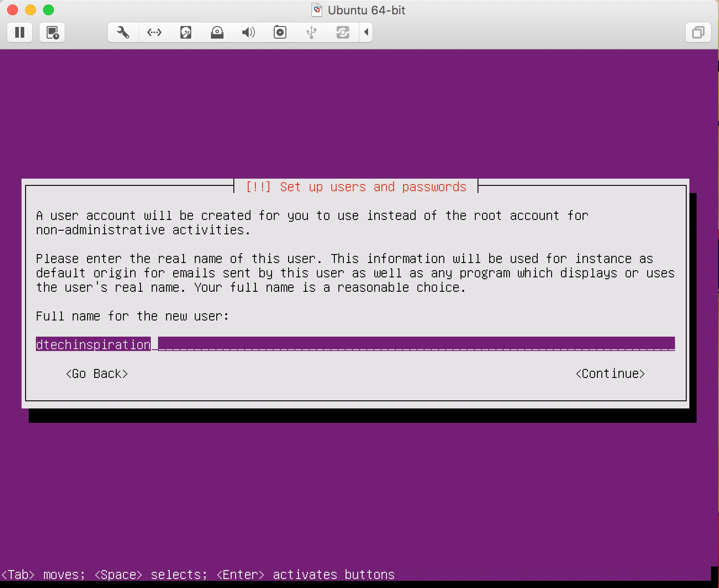Click the full name input field
Viewport: 719px width, 588px height.
point(355,344)
